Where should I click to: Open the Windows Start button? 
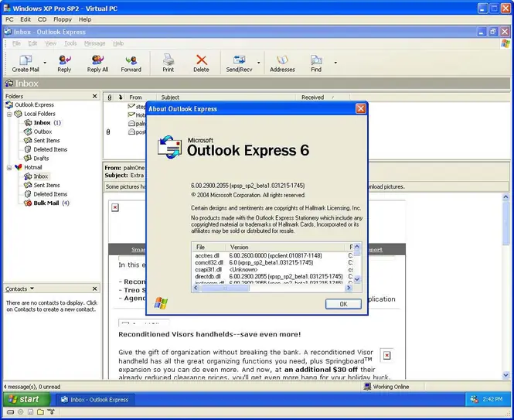pyautogui.click(x=26, y=399)
